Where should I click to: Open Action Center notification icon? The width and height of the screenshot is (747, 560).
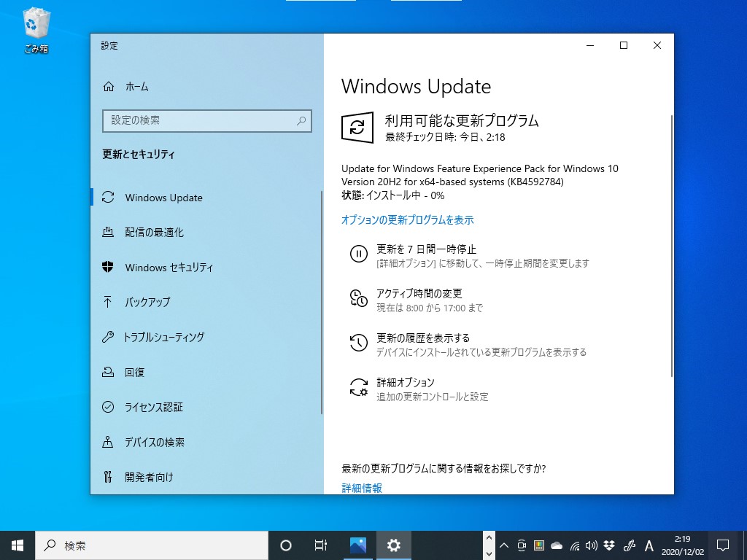point(722,545)
